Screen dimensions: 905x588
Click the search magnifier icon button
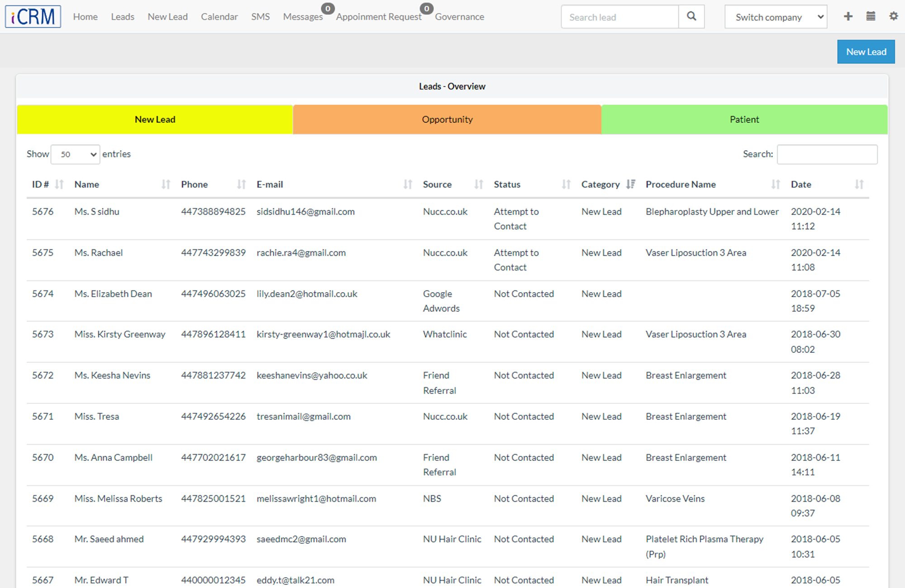(691, 17)
